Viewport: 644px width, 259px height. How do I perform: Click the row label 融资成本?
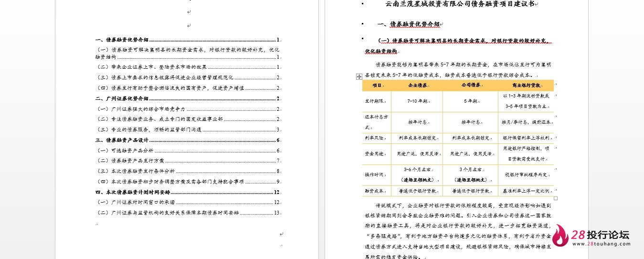(x=376, y=191)
